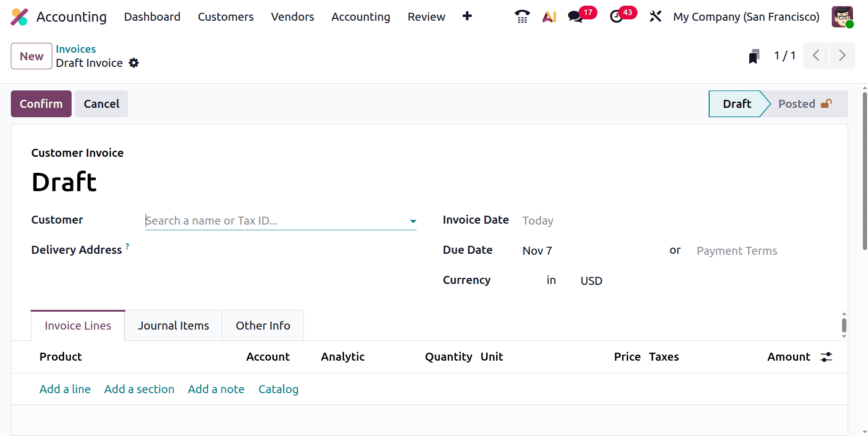This screenshot has width=868, height=436.
Task: Expand the Customer selection dropdown arrow
Action: tap(413, 221)
